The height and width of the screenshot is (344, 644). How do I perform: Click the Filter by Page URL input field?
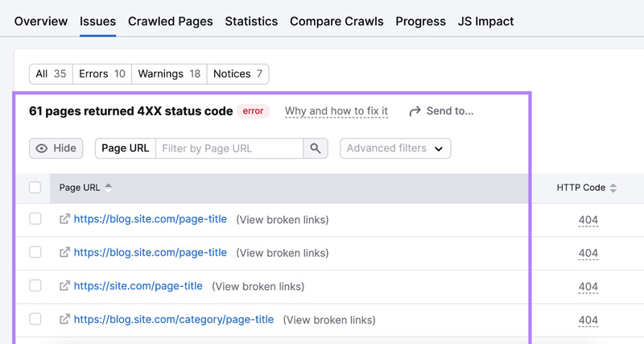point(229,148)
